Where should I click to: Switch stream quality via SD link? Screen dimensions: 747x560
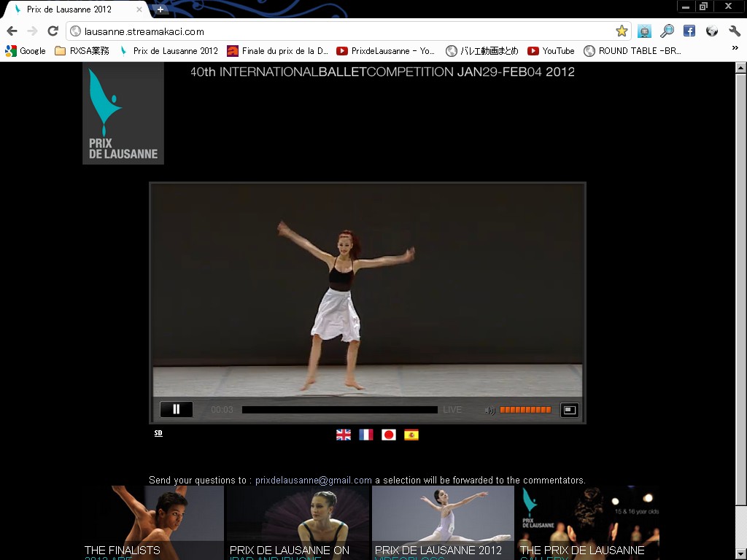[x=158, y=433]
